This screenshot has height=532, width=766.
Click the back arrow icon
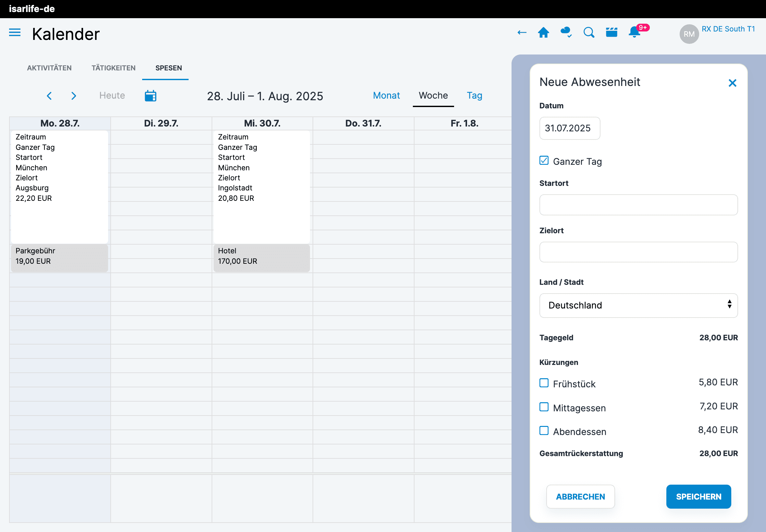coord(522,33)
